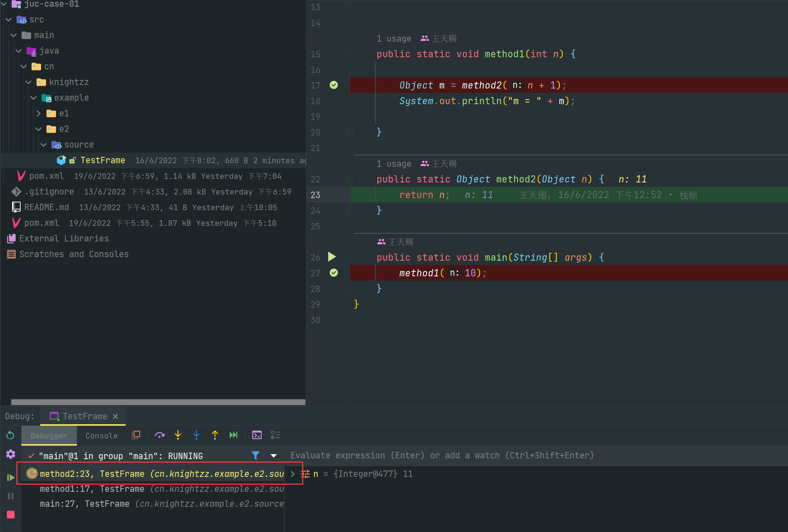The width and height of the screenshot is (788, 532).
Task: Open the Evaluate Expression dialog icon
Action: coord(257,435)
